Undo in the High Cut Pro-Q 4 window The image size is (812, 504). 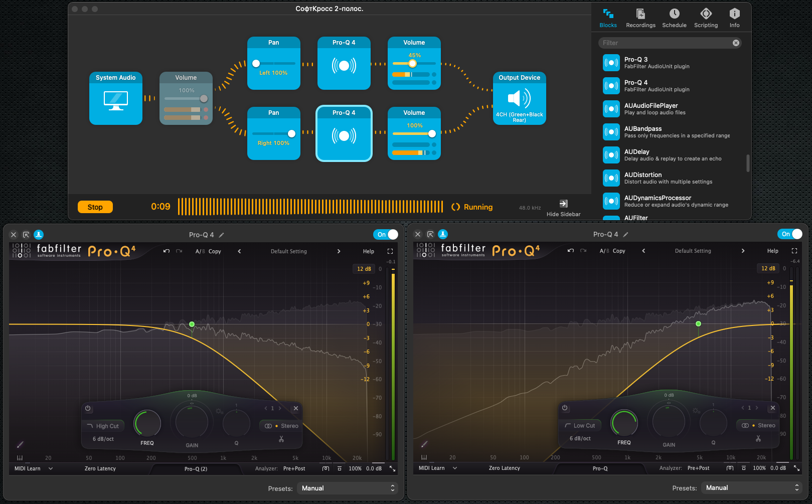click(x=167, y=251)
